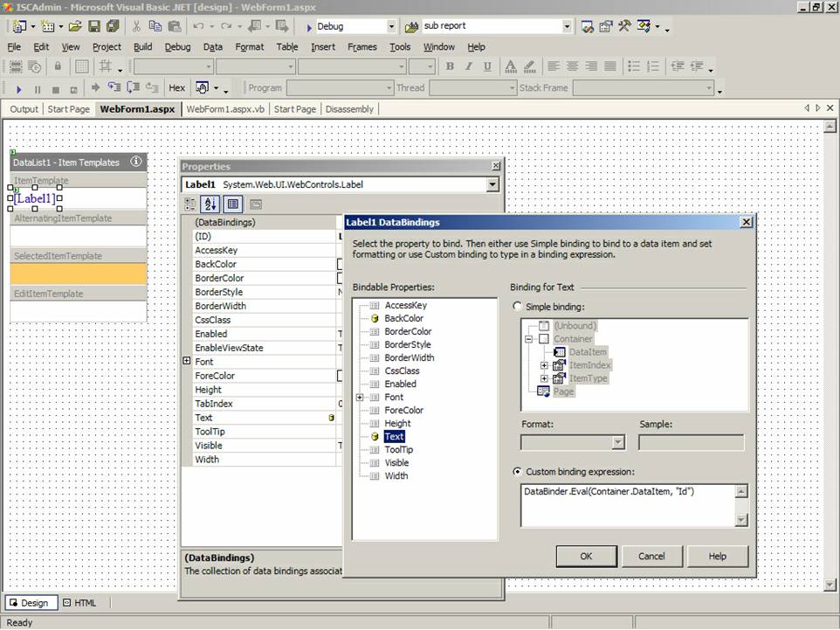Click the Align Left icon

point(554,66)
